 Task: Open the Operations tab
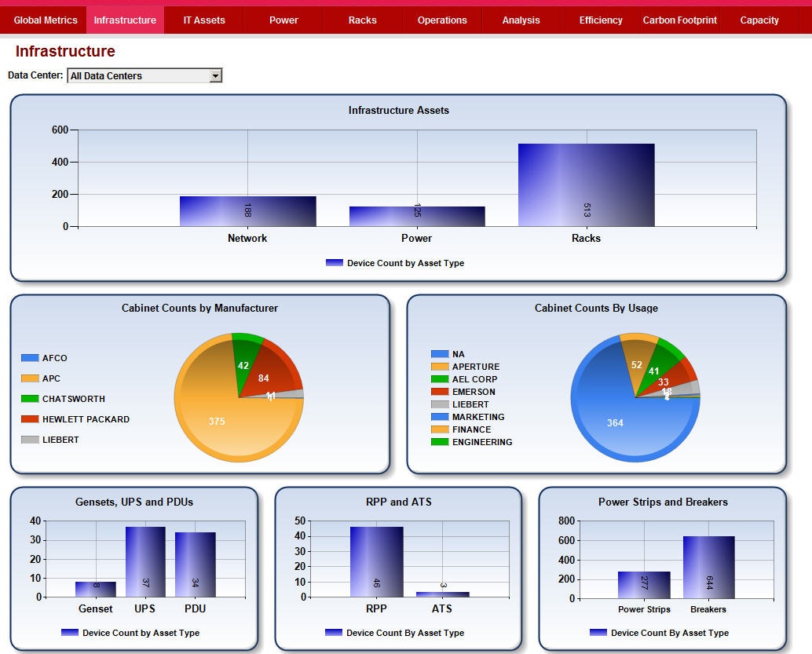pyautogui.click(x=442, y=20)
